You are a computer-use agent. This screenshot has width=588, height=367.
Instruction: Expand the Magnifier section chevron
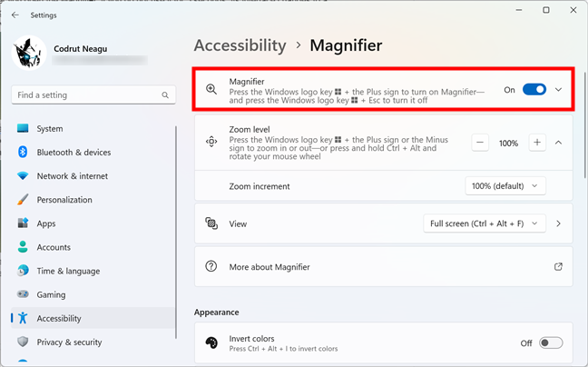coord(558,90)
